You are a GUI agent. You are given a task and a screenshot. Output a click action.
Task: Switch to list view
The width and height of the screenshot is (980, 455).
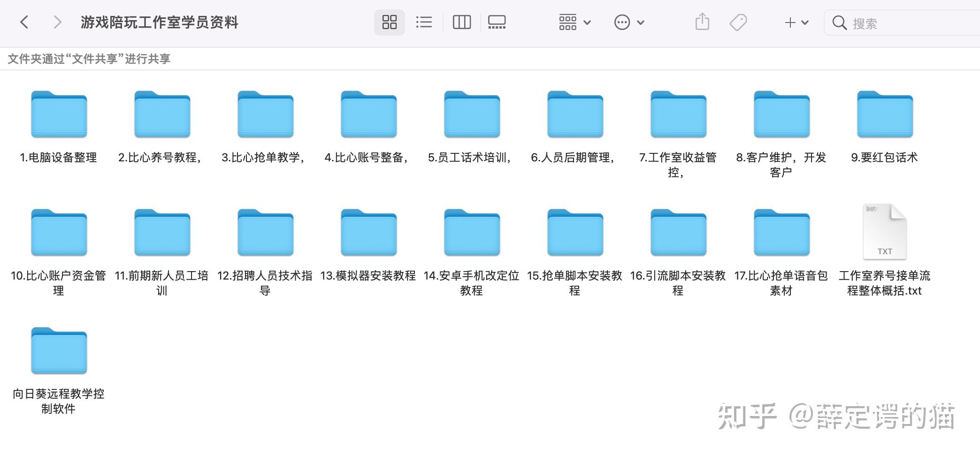coord(424,22)
